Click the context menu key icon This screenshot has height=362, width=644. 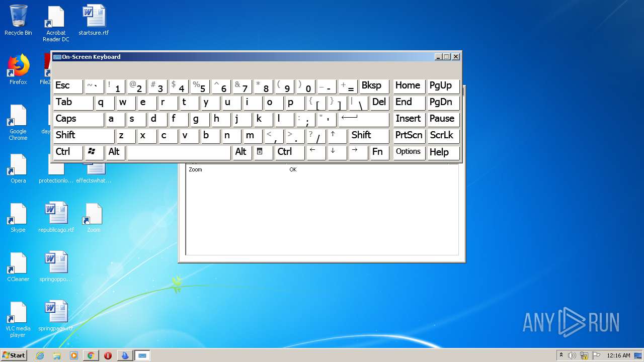pyautogui.click(x=264, y=152)
